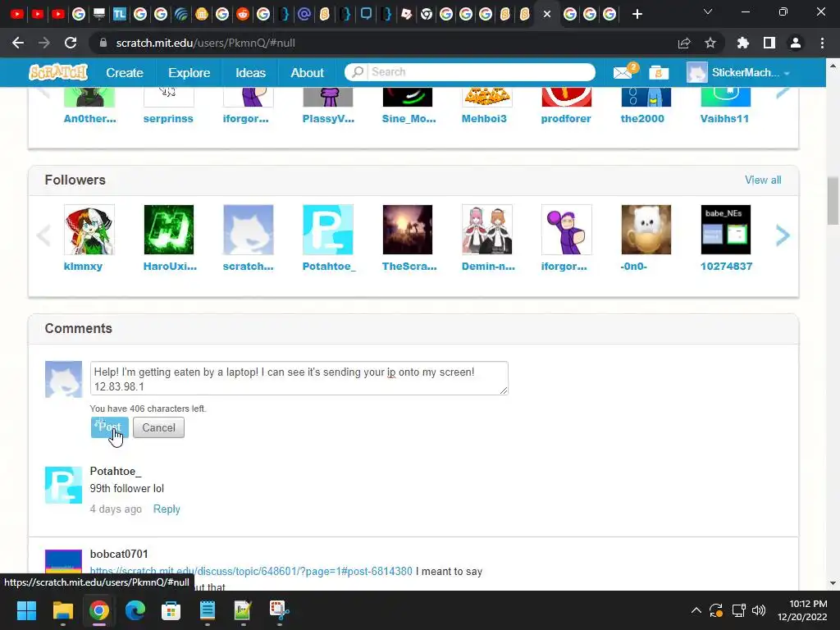
Task: Open Mehboi3 profile link
Action: tap(484, 118)
